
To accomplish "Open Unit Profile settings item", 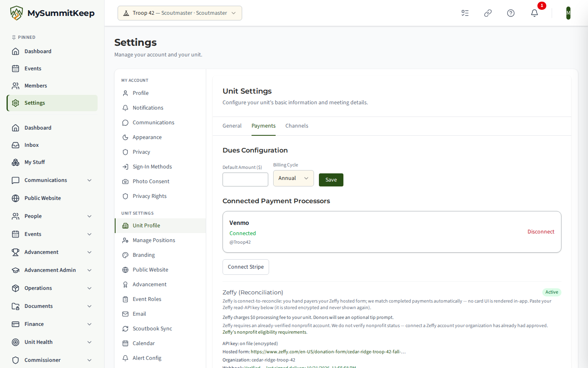I will point(160,226).
